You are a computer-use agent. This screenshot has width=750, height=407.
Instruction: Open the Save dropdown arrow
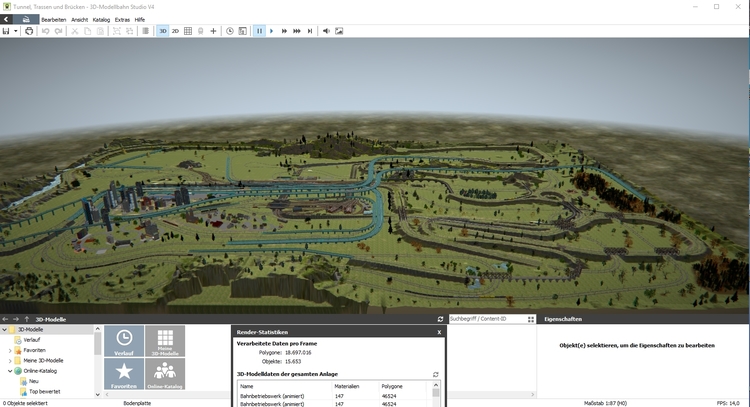(15, 31)
